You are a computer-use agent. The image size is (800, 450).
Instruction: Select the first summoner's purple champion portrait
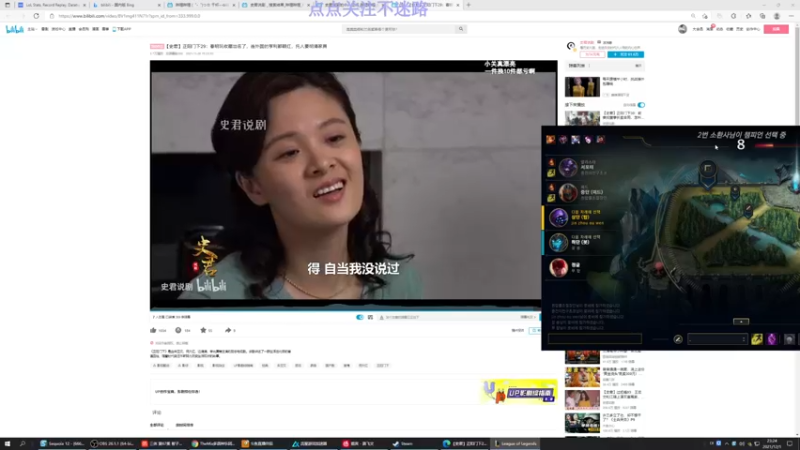(567, 167)
